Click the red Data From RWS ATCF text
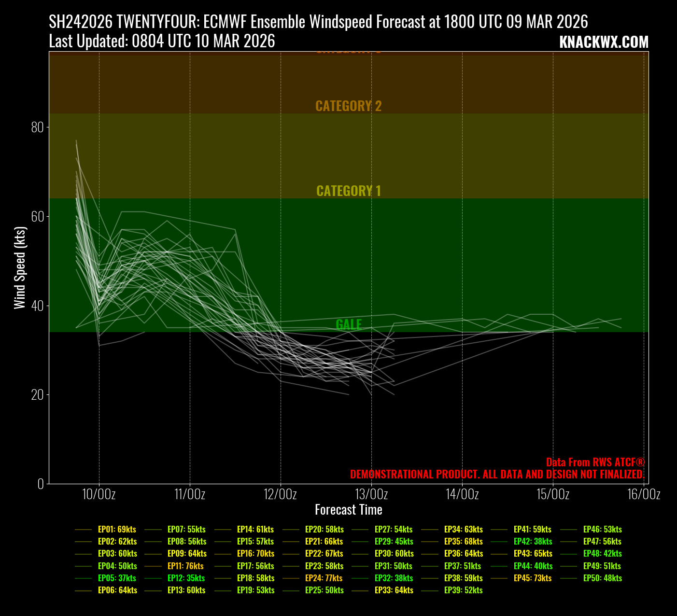Viewport: 677px width, 616px height. [x=595, y=462]
